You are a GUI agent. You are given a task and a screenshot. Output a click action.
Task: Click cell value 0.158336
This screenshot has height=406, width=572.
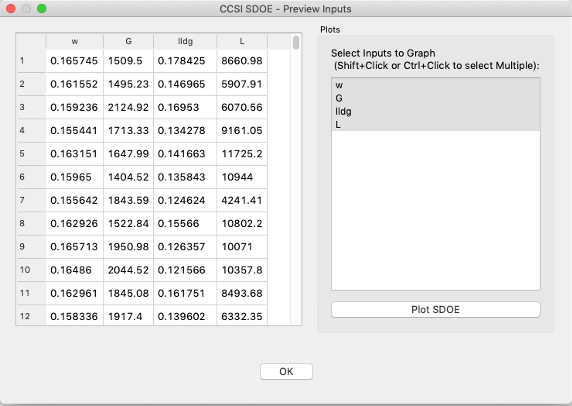(x=74, y=316)
